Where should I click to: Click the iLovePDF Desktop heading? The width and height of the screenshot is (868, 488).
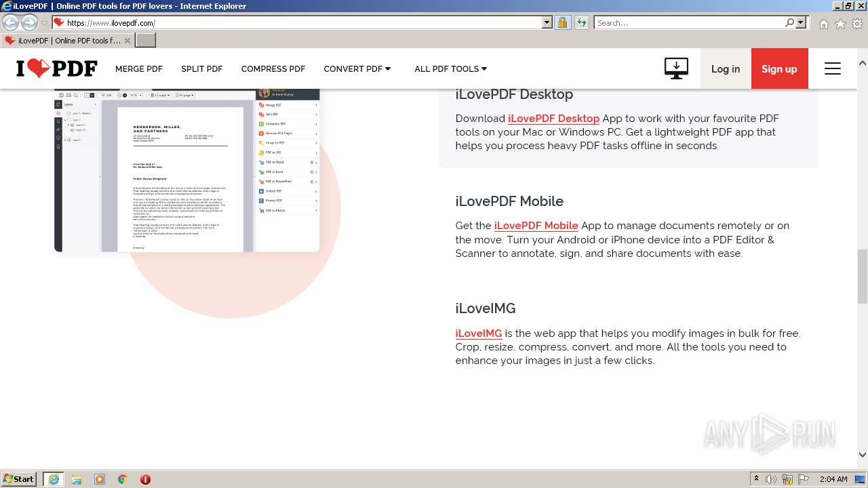tap(514, 94)
